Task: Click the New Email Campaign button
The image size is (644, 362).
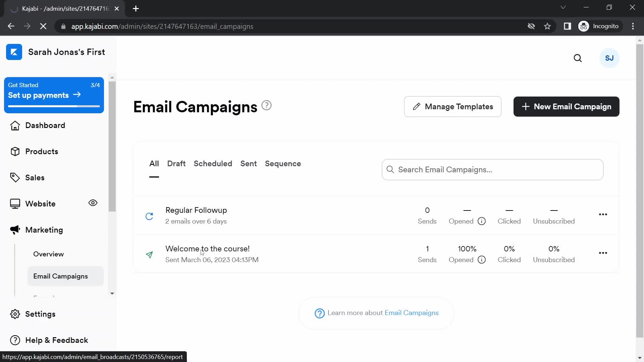Action: click(566, 107)
